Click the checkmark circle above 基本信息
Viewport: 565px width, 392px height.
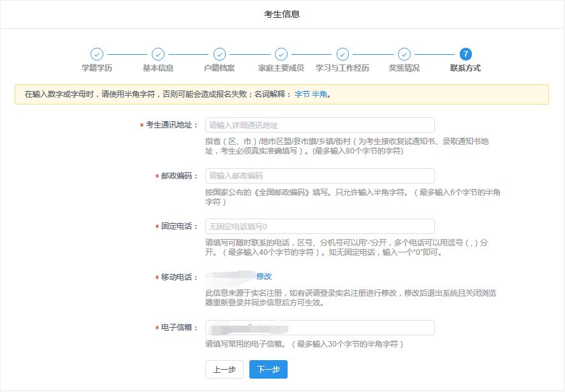158,54
